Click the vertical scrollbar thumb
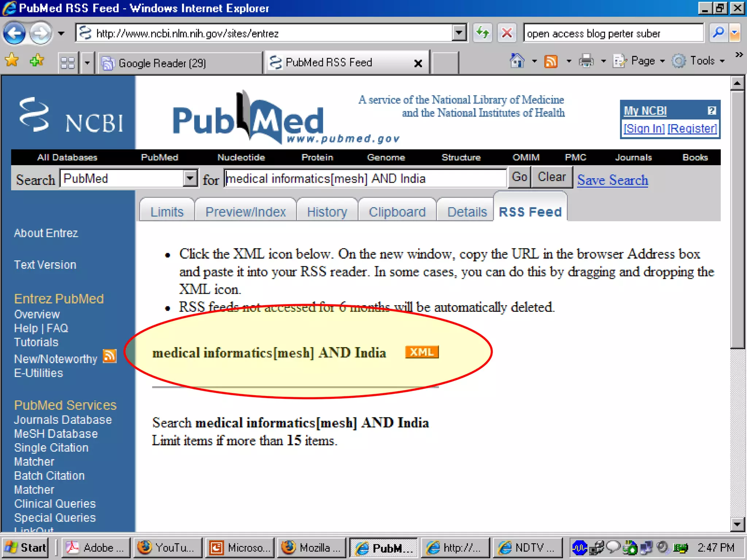Viewport: 747px width, 560px height. tap(737, 219)
